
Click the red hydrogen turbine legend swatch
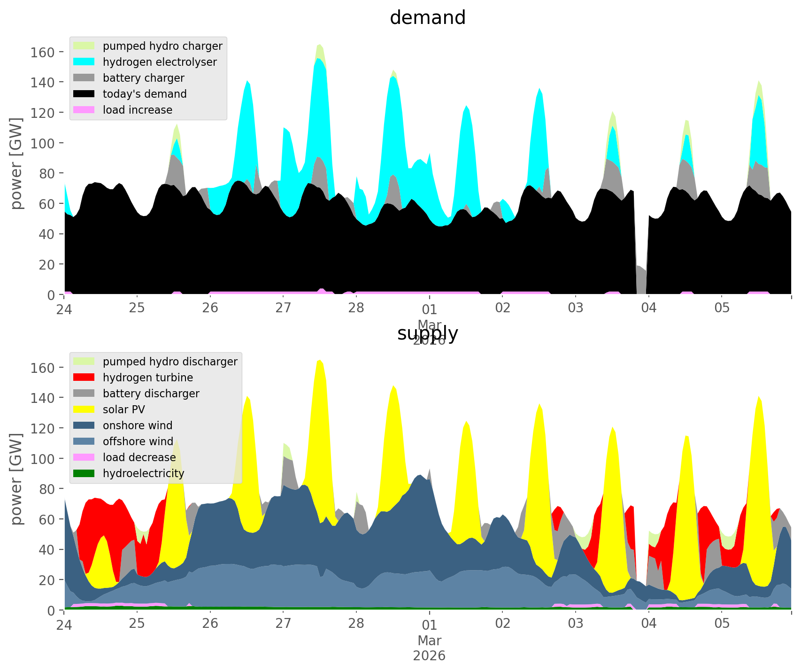(84, 378)
